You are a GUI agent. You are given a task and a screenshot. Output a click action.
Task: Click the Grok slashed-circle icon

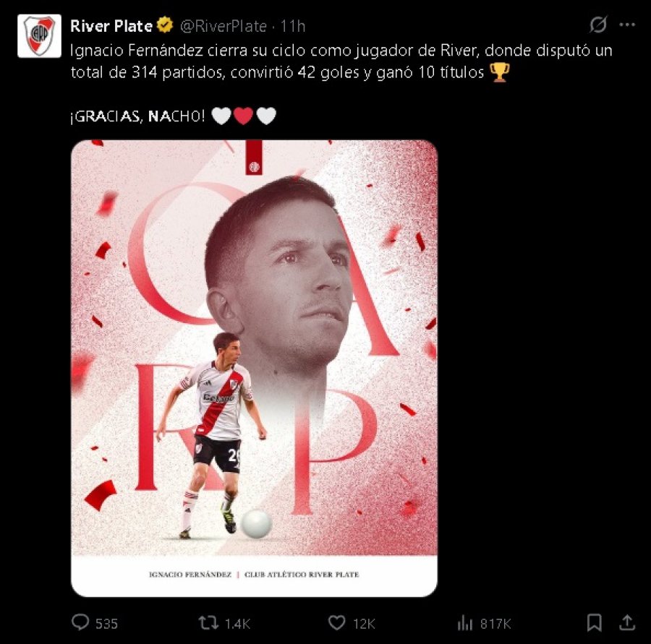coord(598,25)
